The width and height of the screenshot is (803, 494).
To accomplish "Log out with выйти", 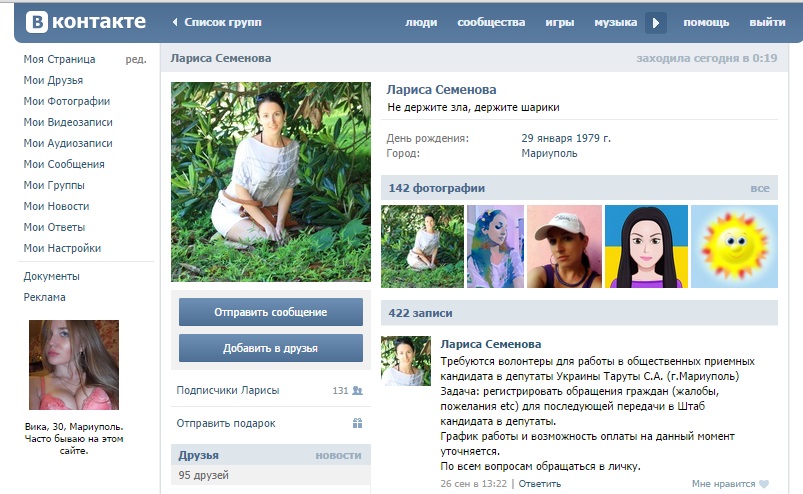I will (x=767, y=23).
